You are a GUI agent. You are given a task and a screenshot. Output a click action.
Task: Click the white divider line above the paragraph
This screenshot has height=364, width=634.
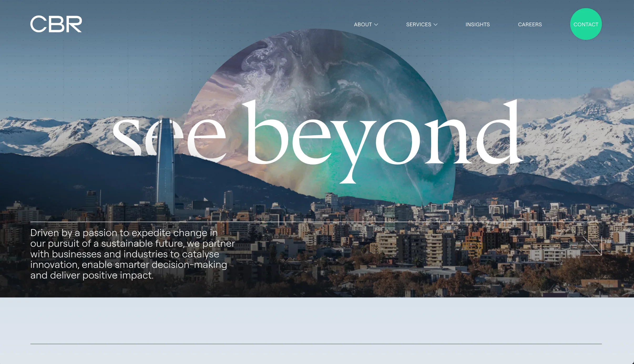(x=316, y=222)
